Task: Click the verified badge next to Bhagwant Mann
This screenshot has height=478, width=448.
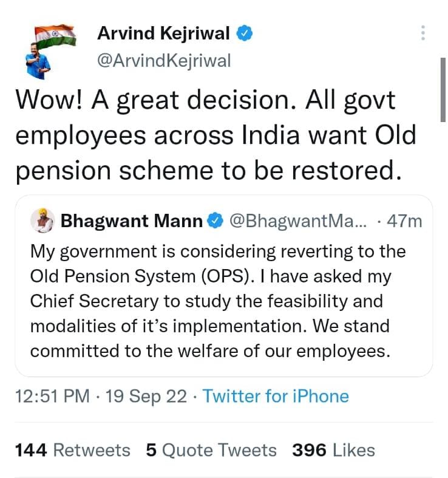Action: 216,221
